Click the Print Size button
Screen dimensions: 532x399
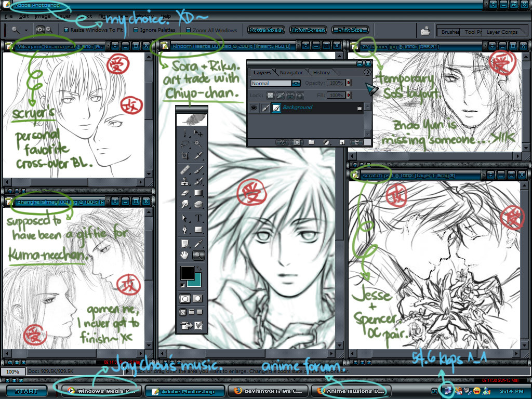coord(351,30)
